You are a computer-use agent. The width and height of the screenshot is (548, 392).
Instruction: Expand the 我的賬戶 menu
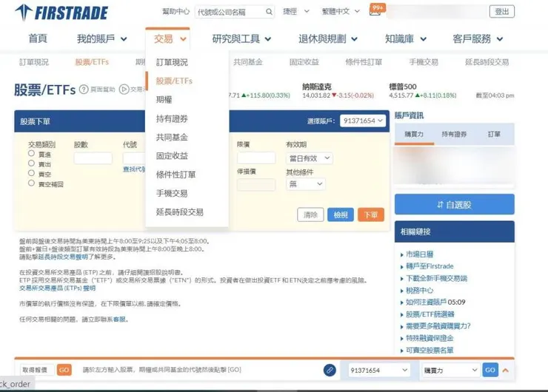pos(101,38)
